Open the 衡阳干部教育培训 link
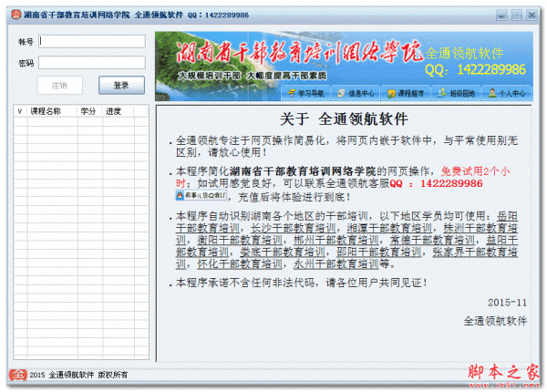The width and height of the screenshot is (547, 392). 240,241
